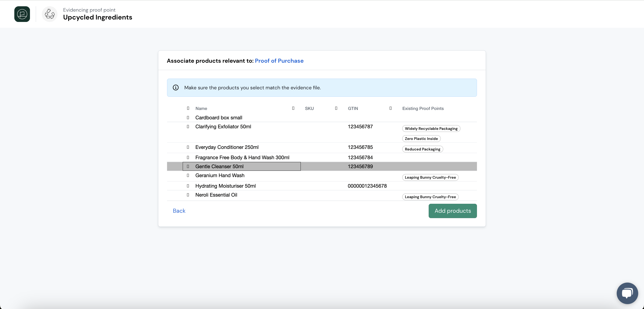Click the green app logo icon
The image size is (644, 309).
click(22, 14)
